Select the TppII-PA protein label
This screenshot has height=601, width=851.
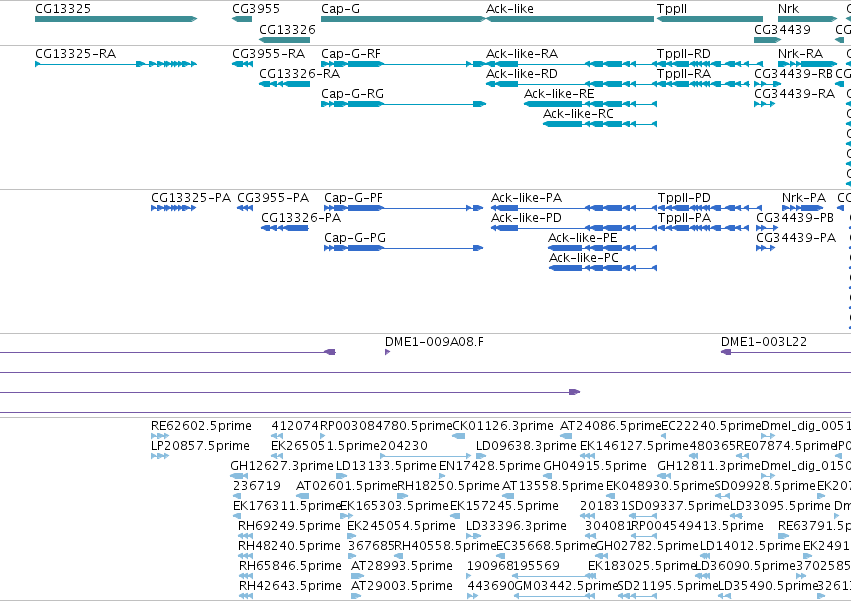(x=684, y=218)
